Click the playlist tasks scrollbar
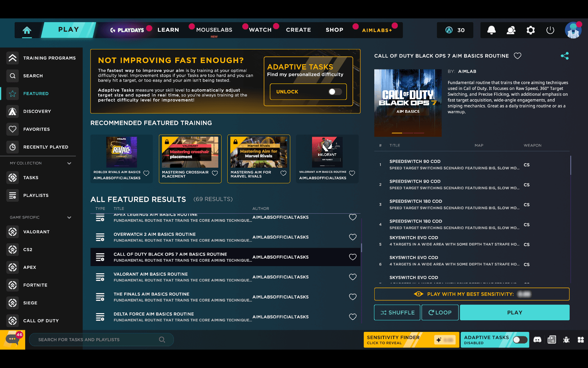 point(571,165)
